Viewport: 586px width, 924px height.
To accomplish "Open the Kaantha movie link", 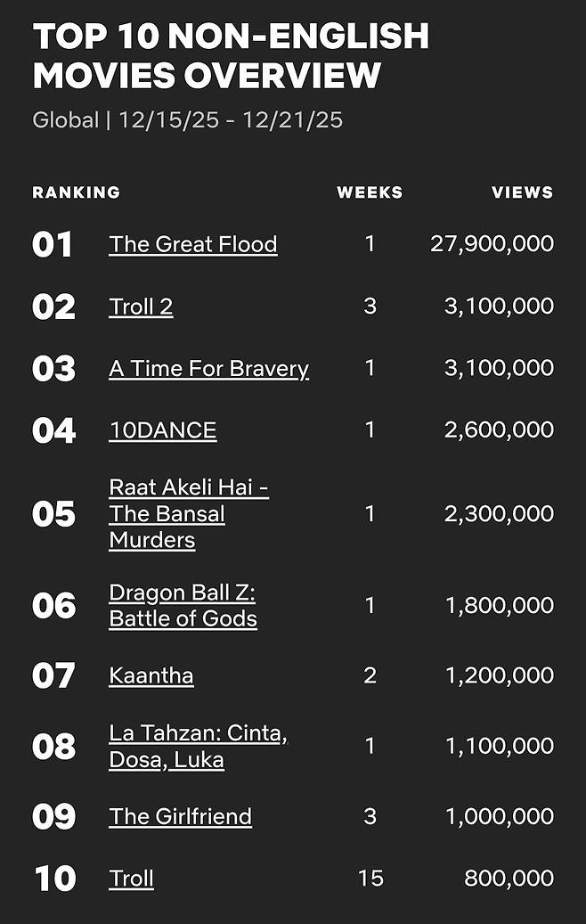I will click(151, 675).
